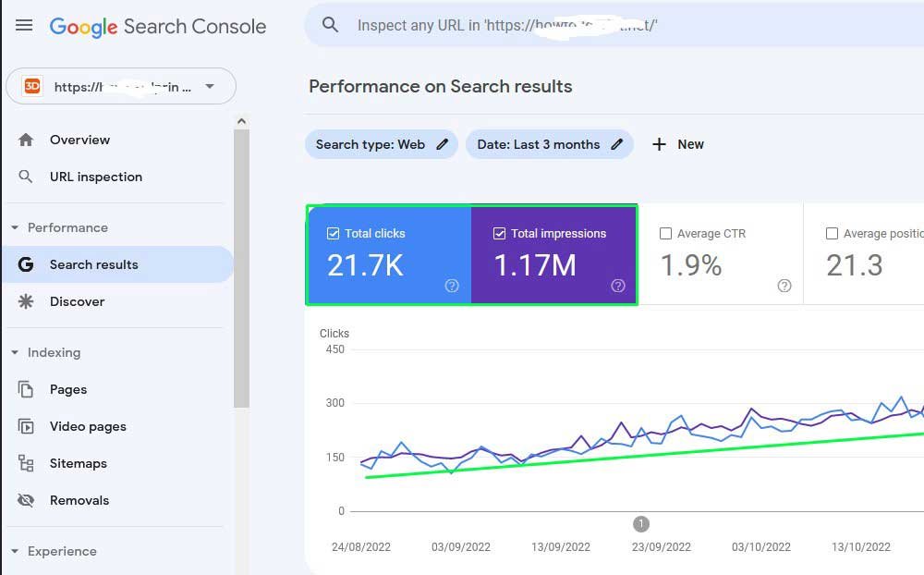This screenshot has height=575, width=924.
Task: Open help icon on Total clicks card
Action: tap(452, 286)
